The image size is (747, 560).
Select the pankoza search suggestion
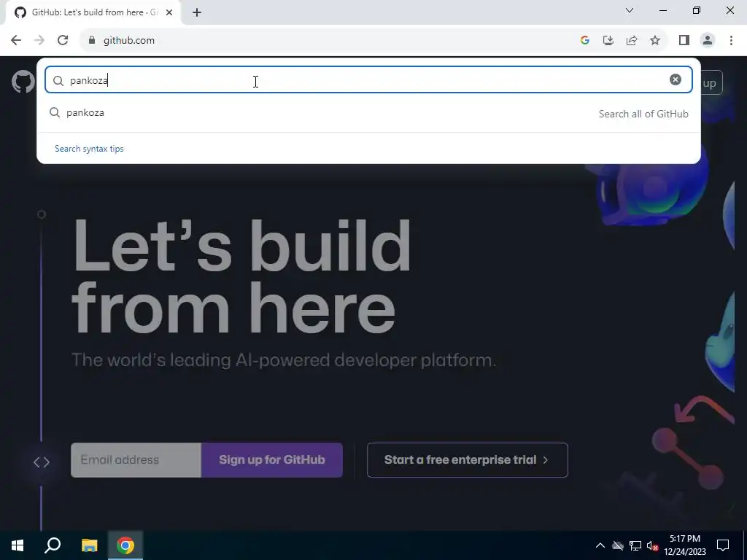(x=368, y=113)
